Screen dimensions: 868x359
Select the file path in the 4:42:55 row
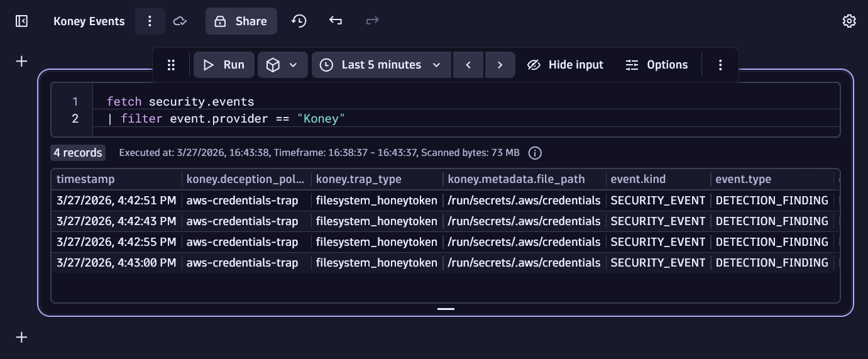click(x=524, y=242)
